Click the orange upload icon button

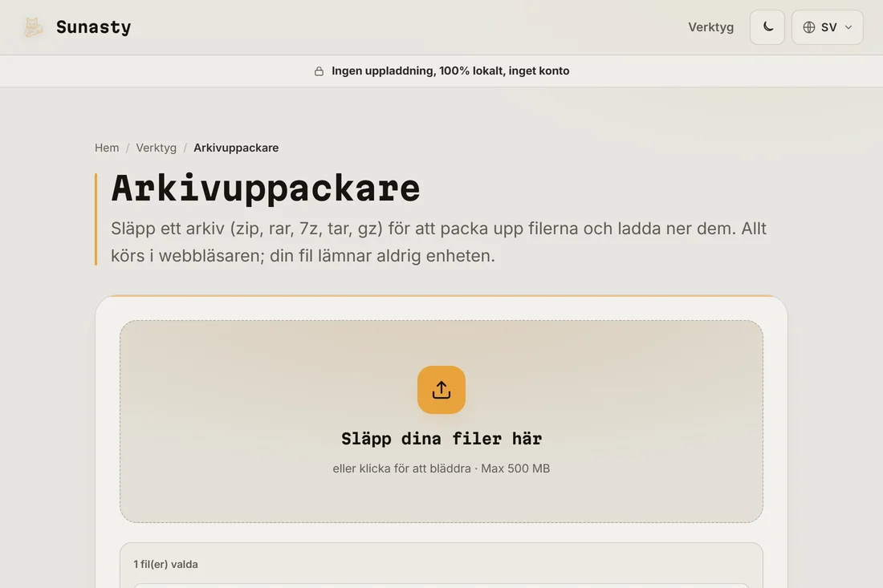click(x=441, y=389)
